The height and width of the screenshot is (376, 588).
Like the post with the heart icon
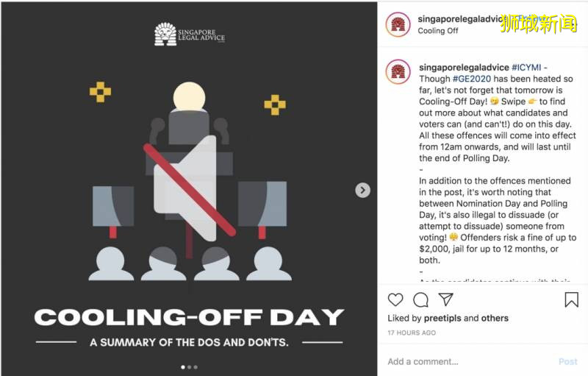point(395,299)
